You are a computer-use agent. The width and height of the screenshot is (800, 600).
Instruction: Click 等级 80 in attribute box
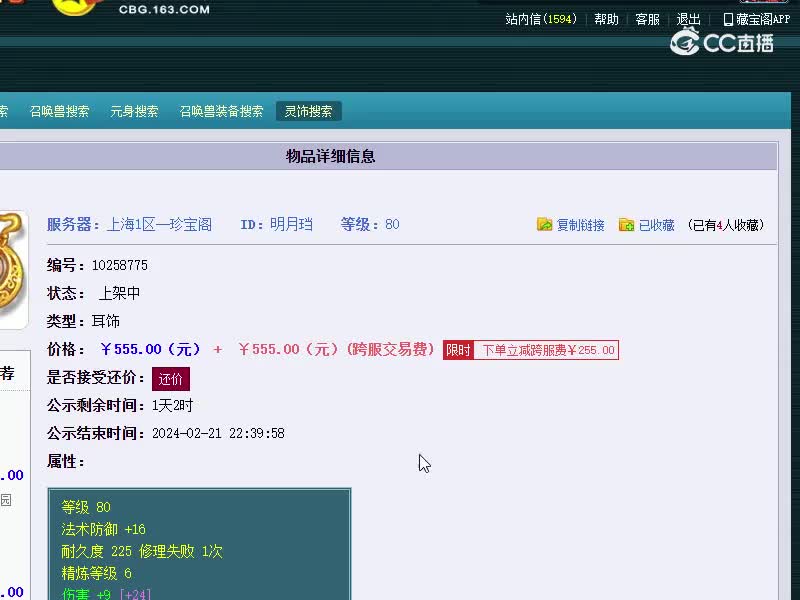click(86, 507)
